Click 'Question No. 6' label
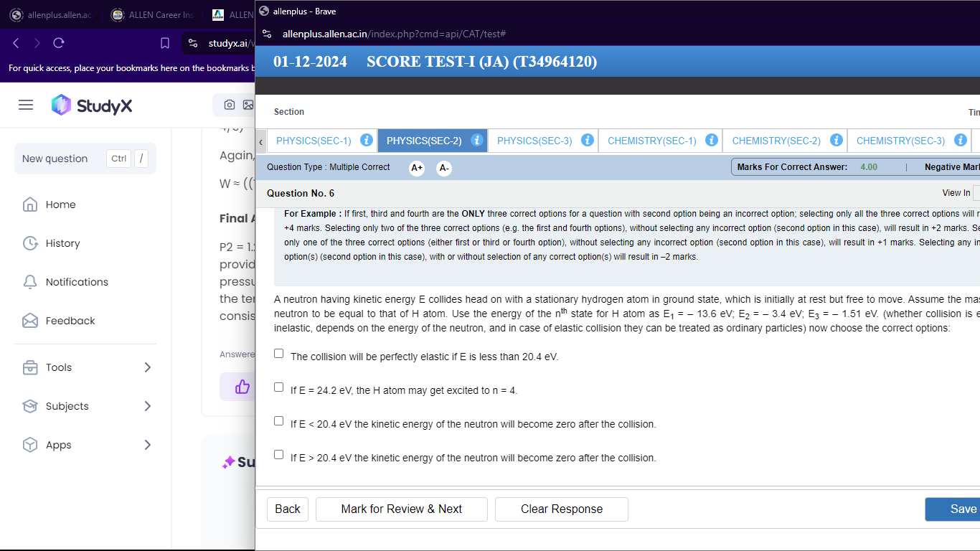 click(x=301, y=193)
